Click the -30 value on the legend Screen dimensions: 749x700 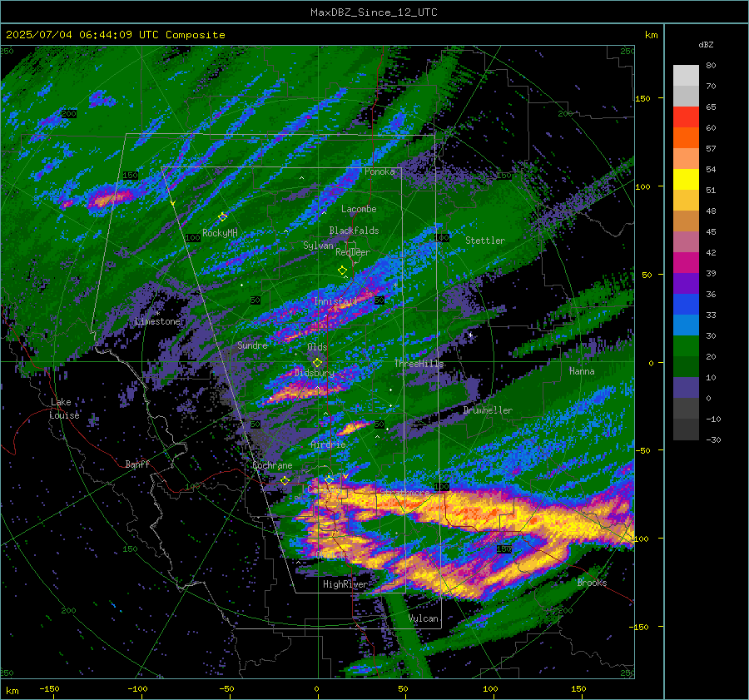[713, 439]
